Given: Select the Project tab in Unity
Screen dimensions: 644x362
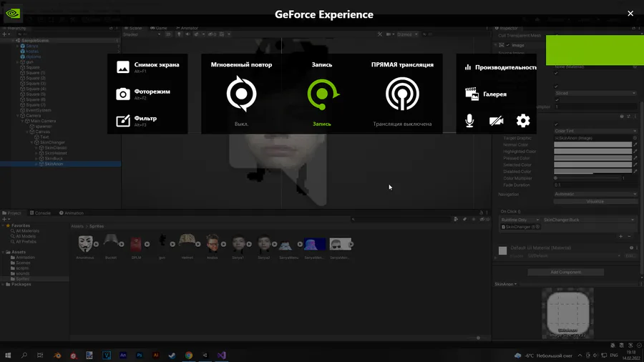Looking at the screenshot, I should (11, 213).
